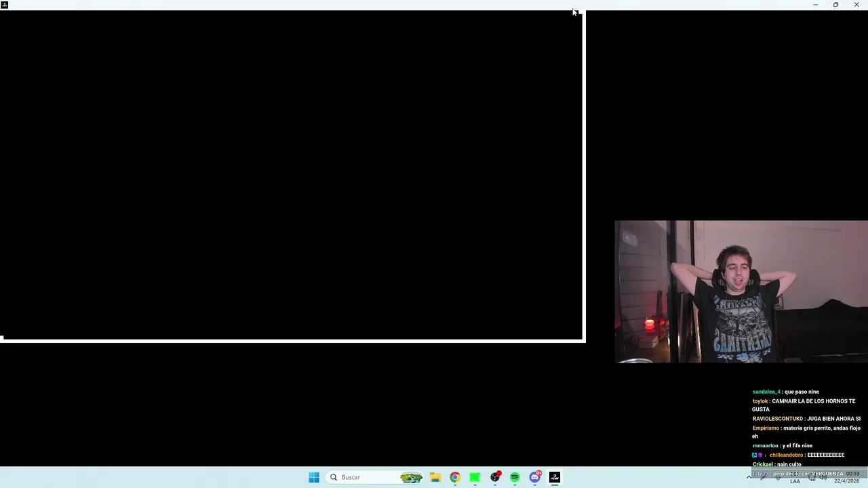Viewport: 868px width, 488px height.
Task: Click the volume icon in system tray
Action: coord(823,477)
